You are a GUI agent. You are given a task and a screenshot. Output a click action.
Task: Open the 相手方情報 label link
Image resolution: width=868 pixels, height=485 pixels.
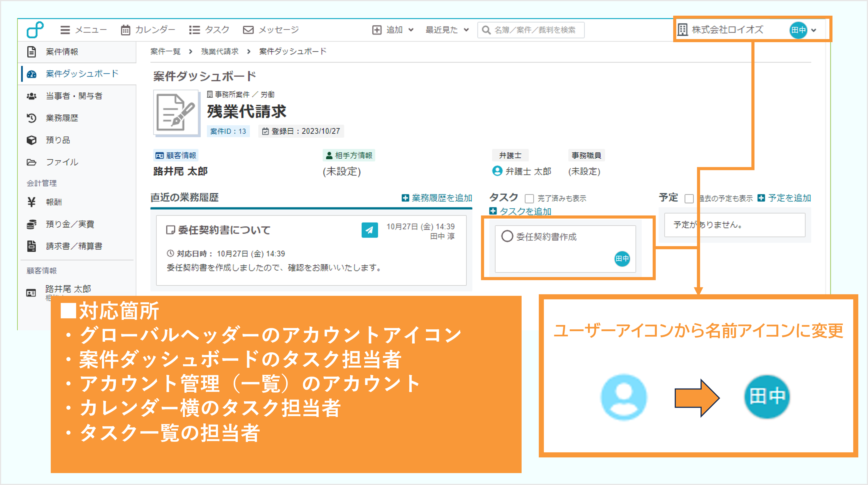[x=349, y=155]
